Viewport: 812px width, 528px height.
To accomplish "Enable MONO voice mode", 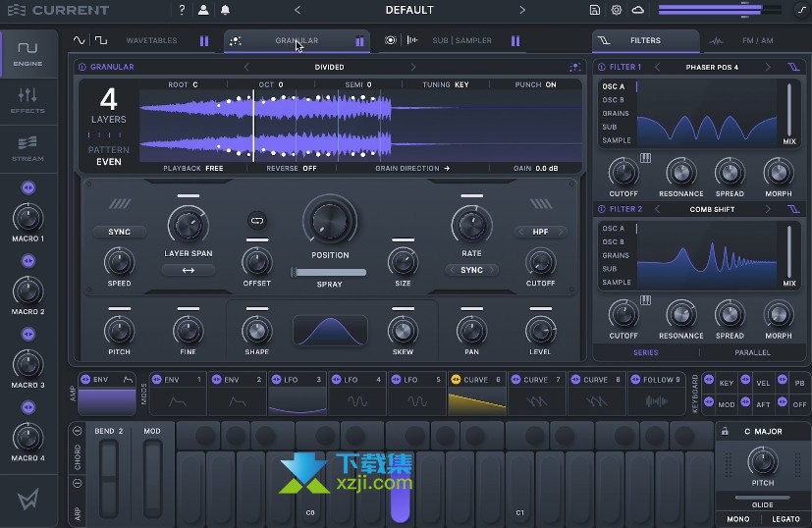I will pos(738,519).
